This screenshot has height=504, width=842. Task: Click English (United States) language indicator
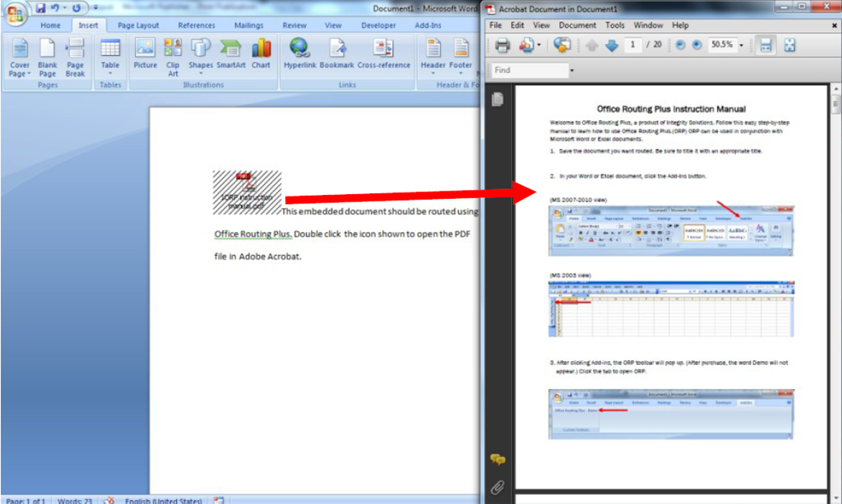[164, 501]
